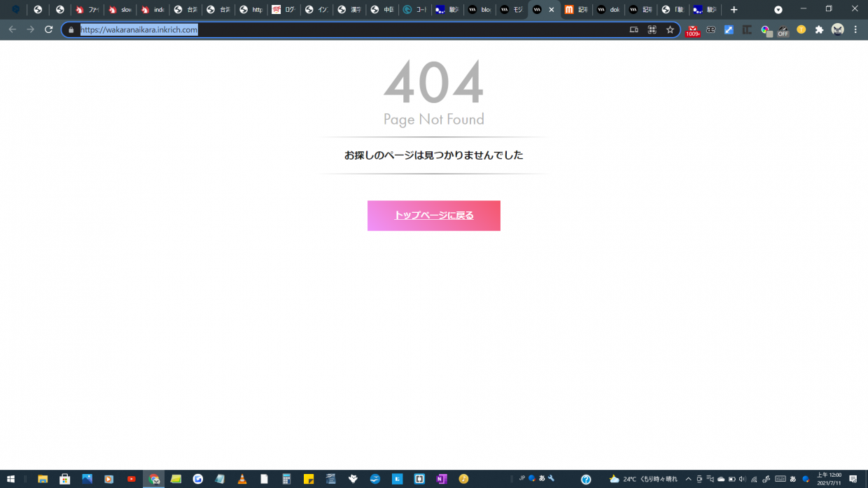Switch to the 'dok' tab

[609, 10]
